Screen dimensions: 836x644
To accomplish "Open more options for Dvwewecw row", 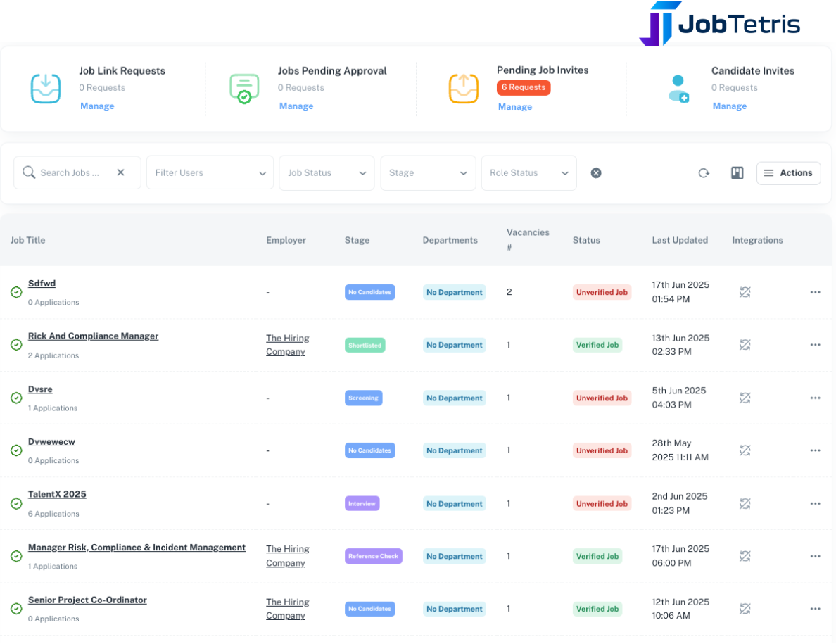I will click(815, 450).
